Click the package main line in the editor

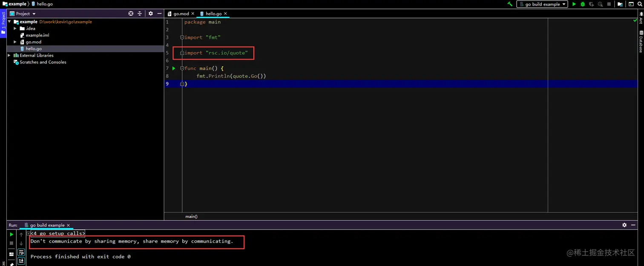point(203,22)
